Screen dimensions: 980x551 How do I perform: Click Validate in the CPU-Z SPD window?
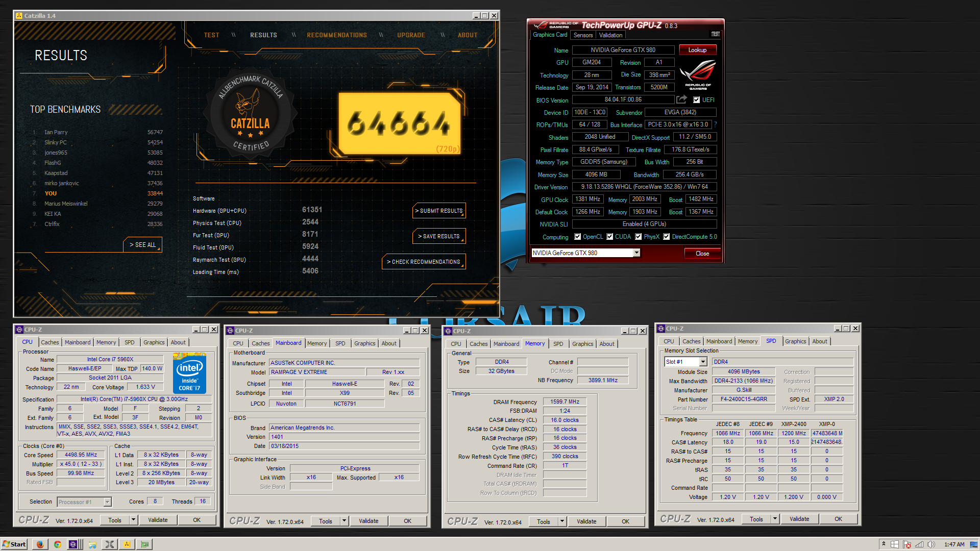(x=799, y=519)
